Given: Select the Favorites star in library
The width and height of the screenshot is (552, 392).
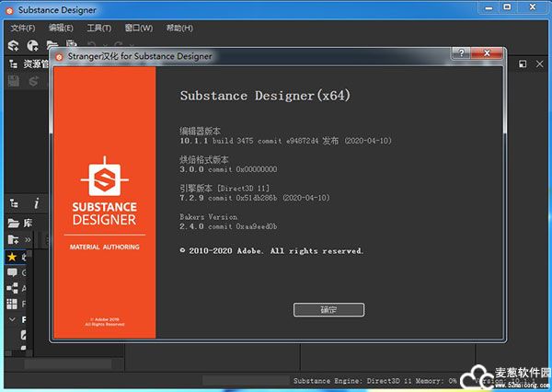Looking at the screenshot, I should tap(12, 257).
